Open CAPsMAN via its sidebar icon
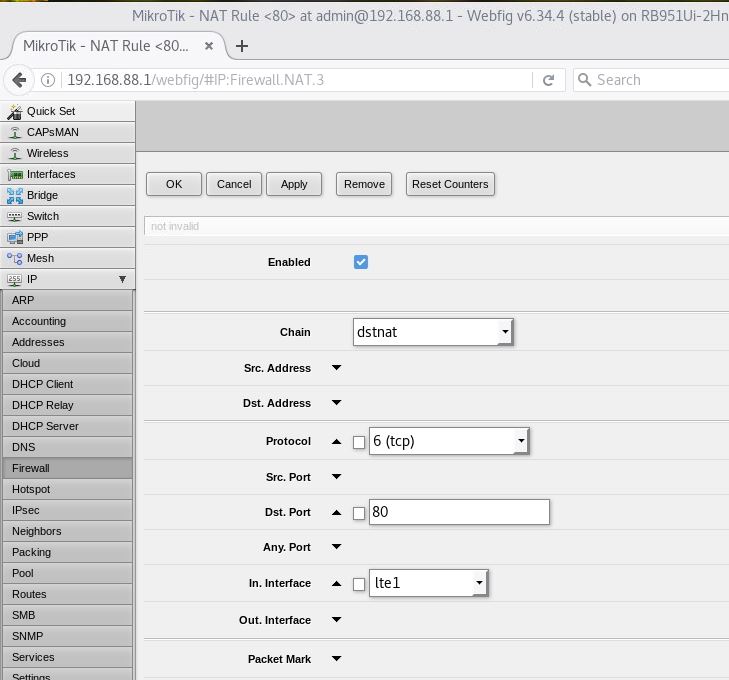 [14, 133]
